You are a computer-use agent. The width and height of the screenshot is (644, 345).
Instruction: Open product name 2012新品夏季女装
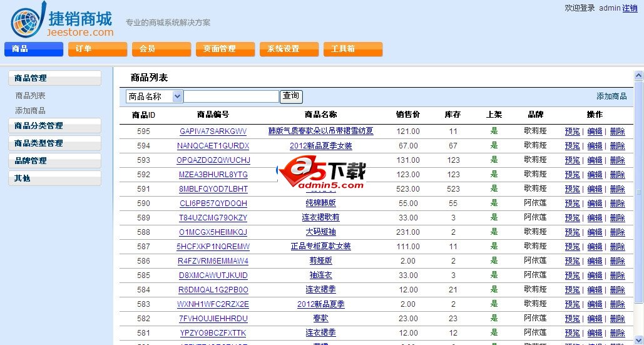321,146
